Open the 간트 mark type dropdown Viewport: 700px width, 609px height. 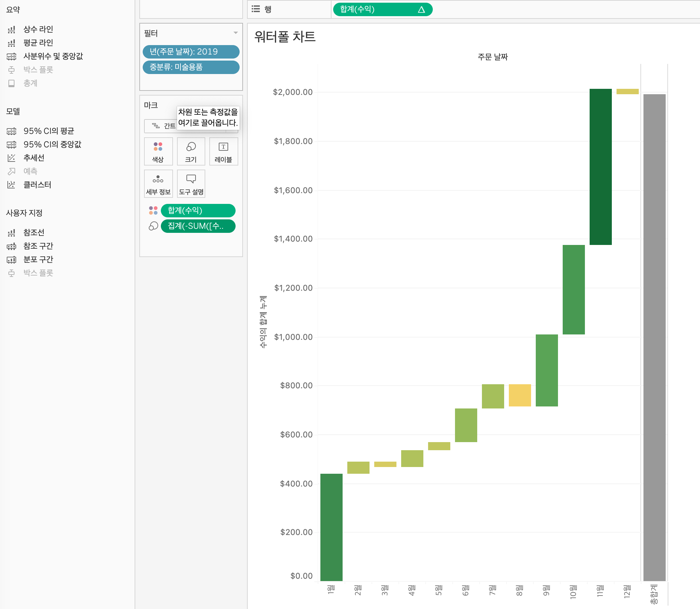coord(164,126)
